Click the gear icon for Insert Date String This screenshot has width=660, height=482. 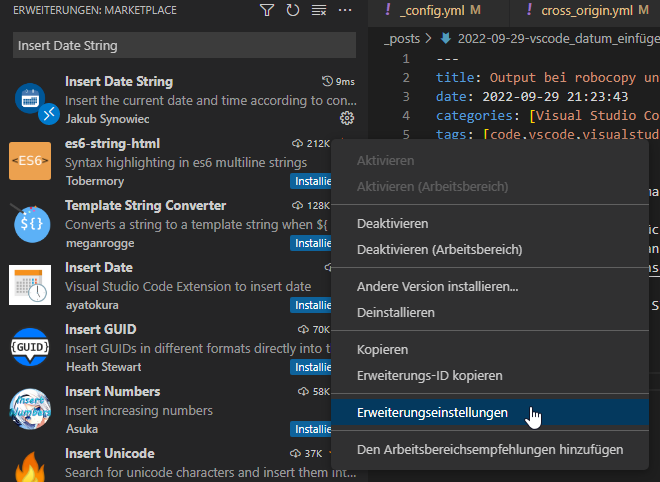[346, 118]
